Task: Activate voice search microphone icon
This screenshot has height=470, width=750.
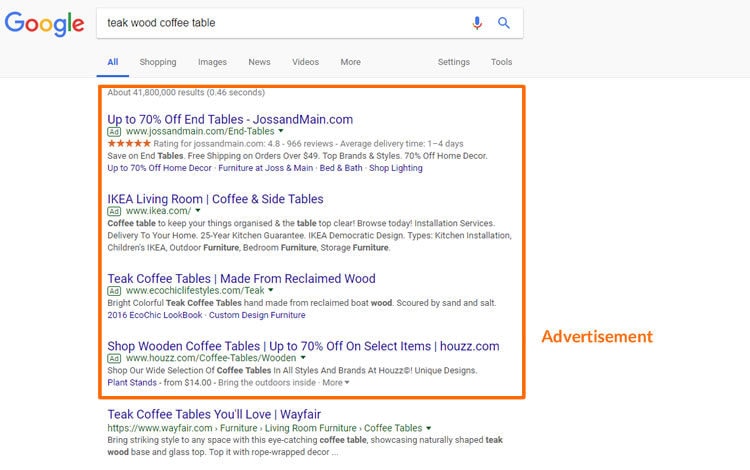Action: [477, 22]
